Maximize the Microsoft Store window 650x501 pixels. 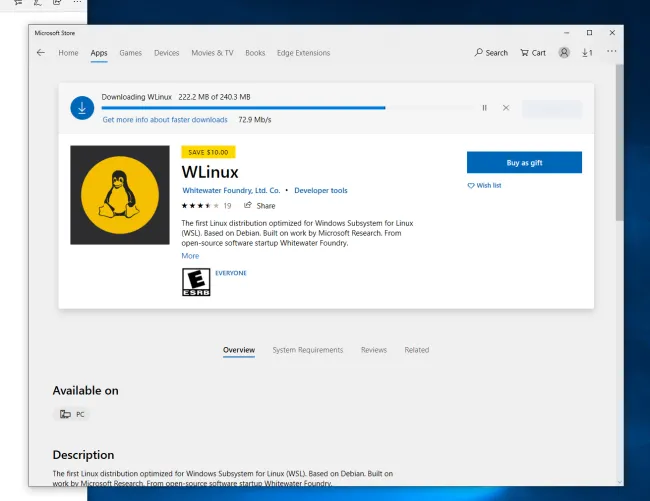coord(589,33)
